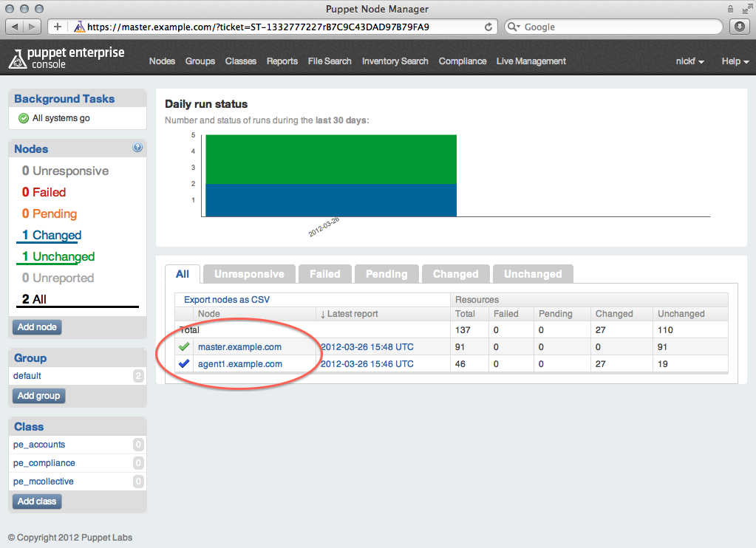Image resolution: width=756 pixels, height=548 pixels.
Task: Filter sidebar by 1 Unchanged node
Action: click(58, 256)
